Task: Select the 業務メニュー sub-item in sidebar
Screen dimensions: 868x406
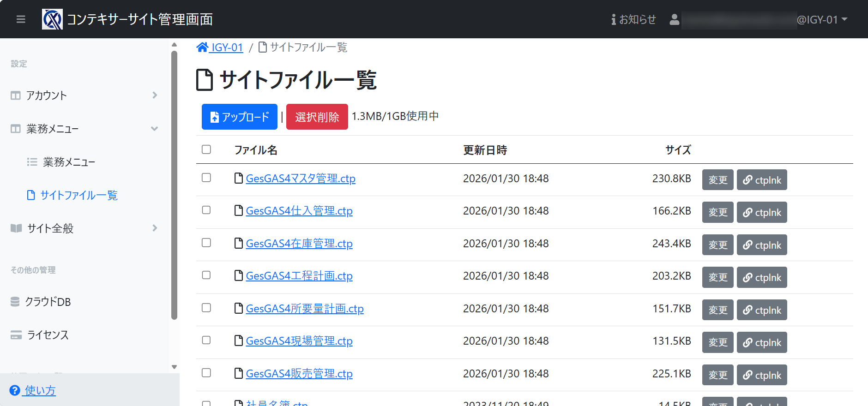Action: pos(69,162)
